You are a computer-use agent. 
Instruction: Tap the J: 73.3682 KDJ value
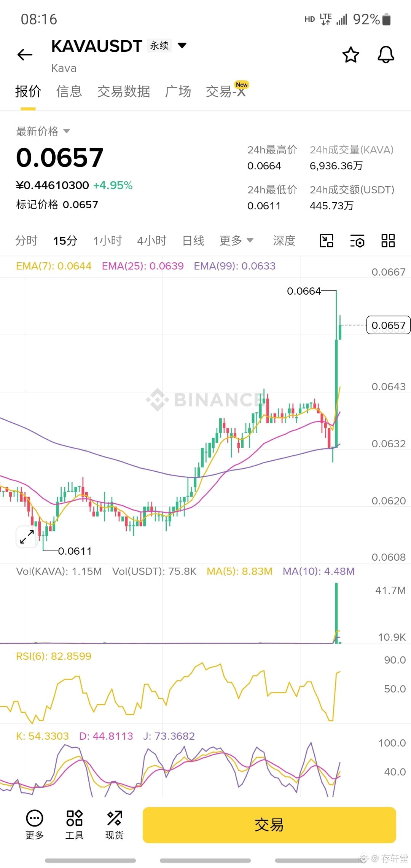pyautogui.click(x=169, y=736)
